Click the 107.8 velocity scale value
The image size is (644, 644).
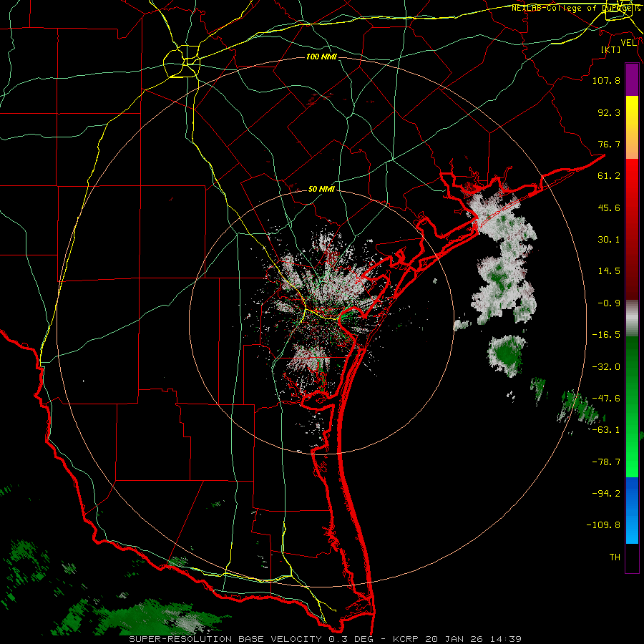click(606, 80)
